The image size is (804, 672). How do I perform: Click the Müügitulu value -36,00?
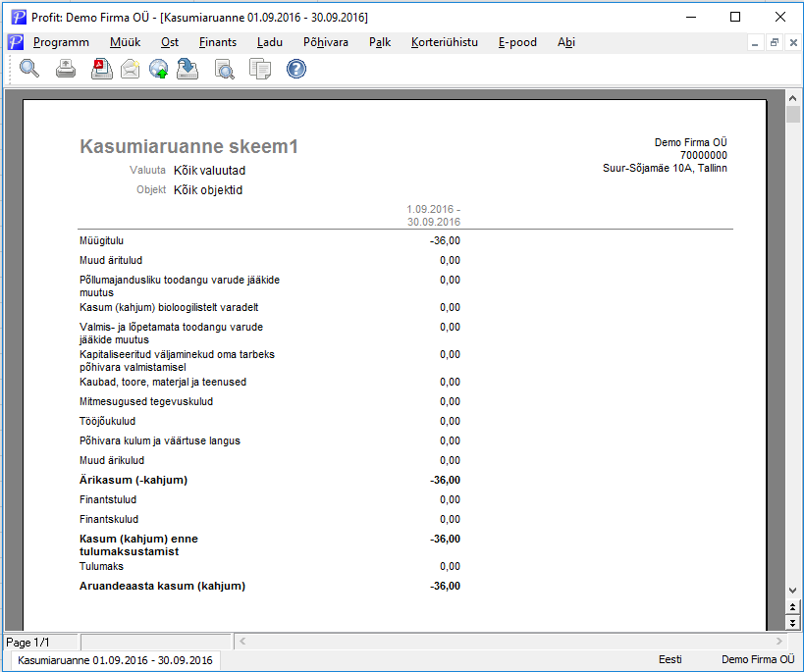coord(445,241)
